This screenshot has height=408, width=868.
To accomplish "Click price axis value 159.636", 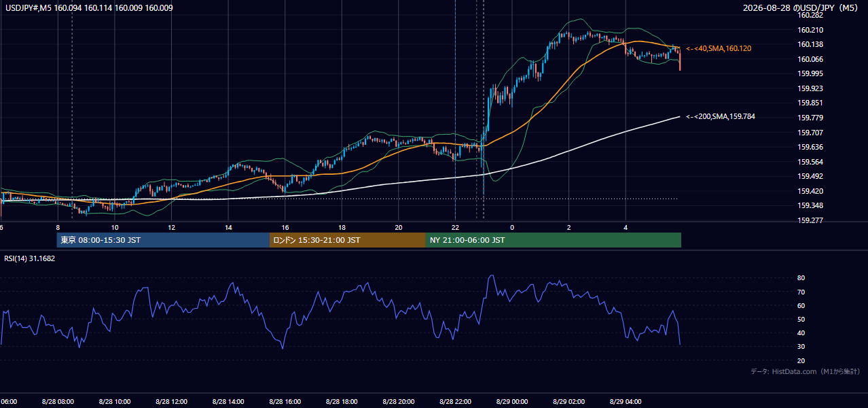I will (x=810, y=147).
